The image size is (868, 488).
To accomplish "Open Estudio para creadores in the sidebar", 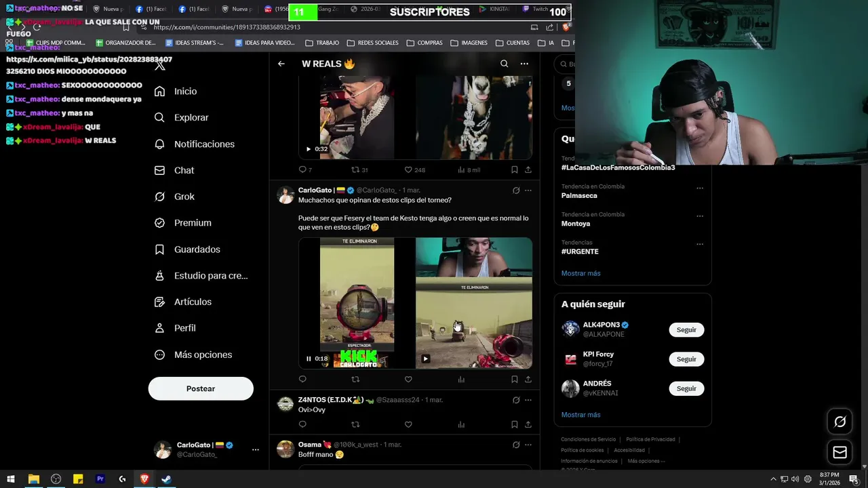I will (x=201, y=276).
